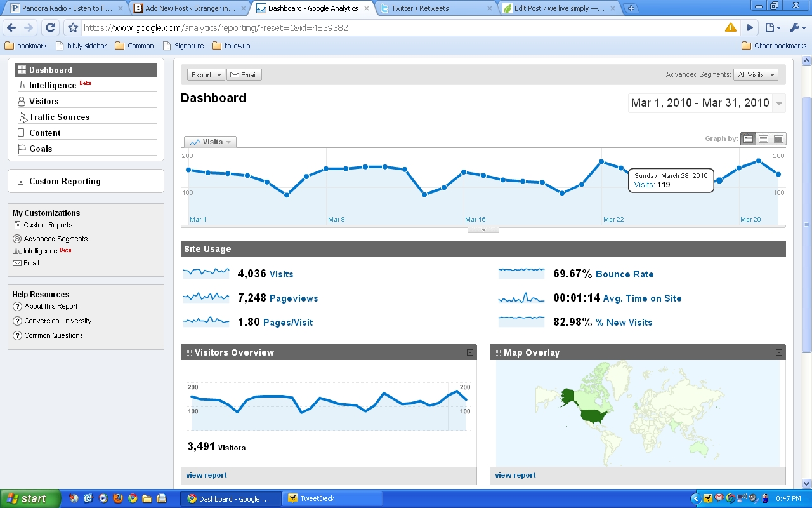Viewport: 812px width, 508px height.
Task: Switch to the Twitter / Retweets tab
Action: 435,8
